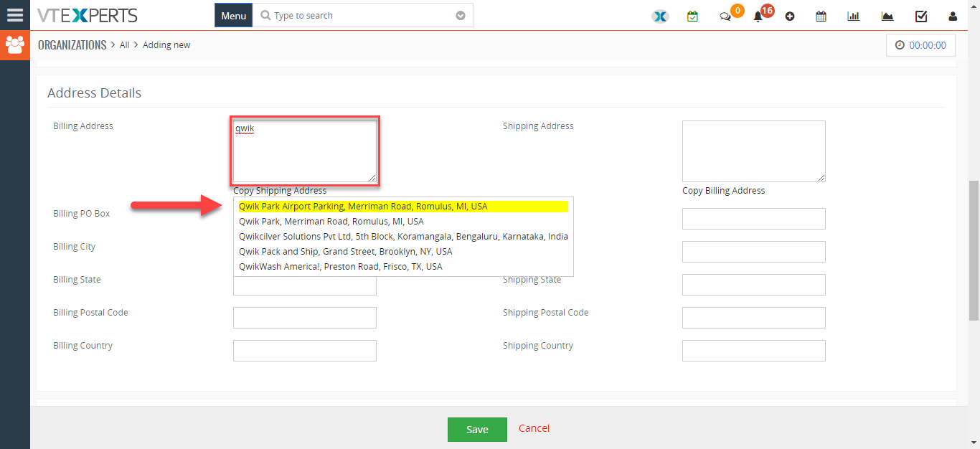
Task: Click the Type to search field
Action: (x=363, y=16)
